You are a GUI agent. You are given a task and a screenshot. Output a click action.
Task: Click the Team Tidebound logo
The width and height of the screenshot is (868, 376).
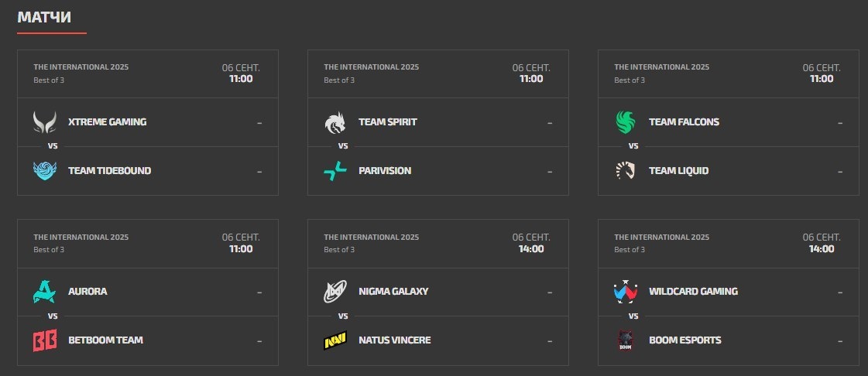[x=44, y=170]
